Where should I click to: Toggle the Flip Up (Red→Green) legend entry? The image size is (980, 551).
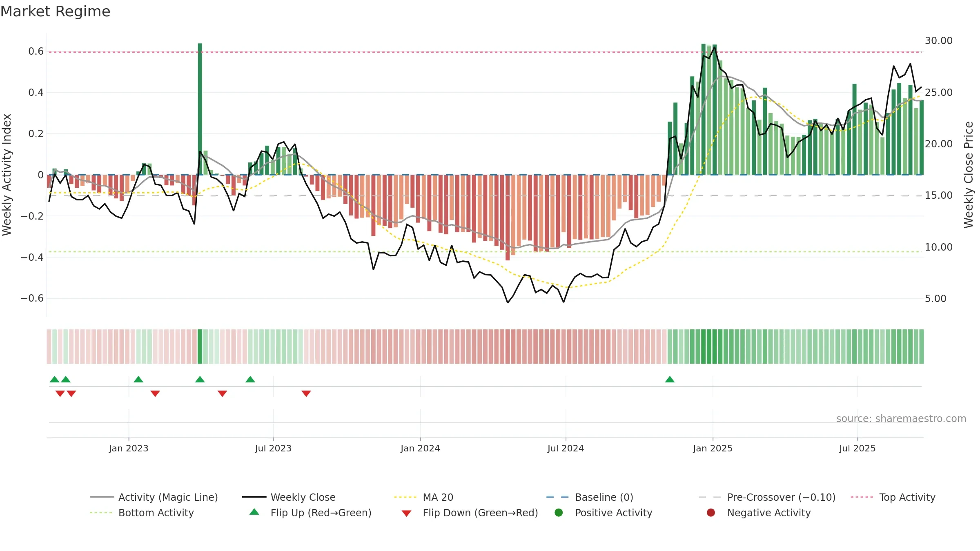pos(310,513)
